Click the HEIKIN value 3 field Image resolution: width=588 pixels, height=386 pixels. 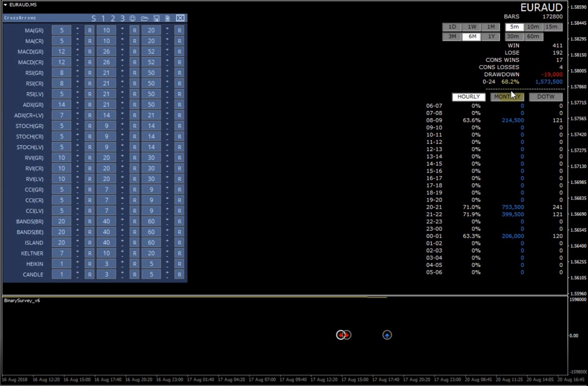click(106, 264)
